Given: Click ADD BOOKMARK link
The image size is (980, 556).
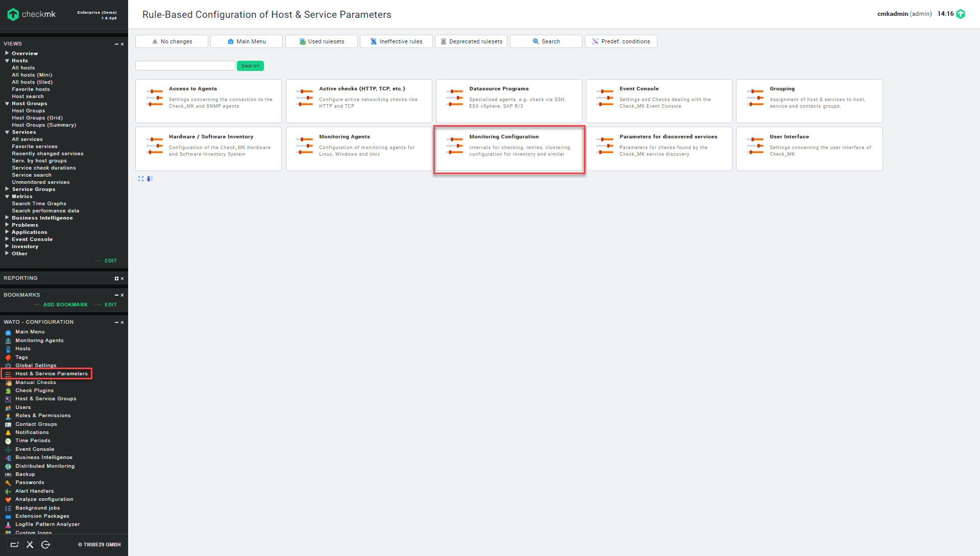Looking at the screenshot, I should coord(65,305).
